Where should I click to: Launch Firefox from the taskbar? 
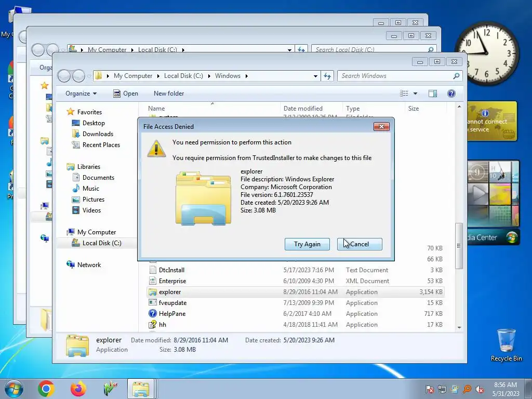[x=78, y=389]
